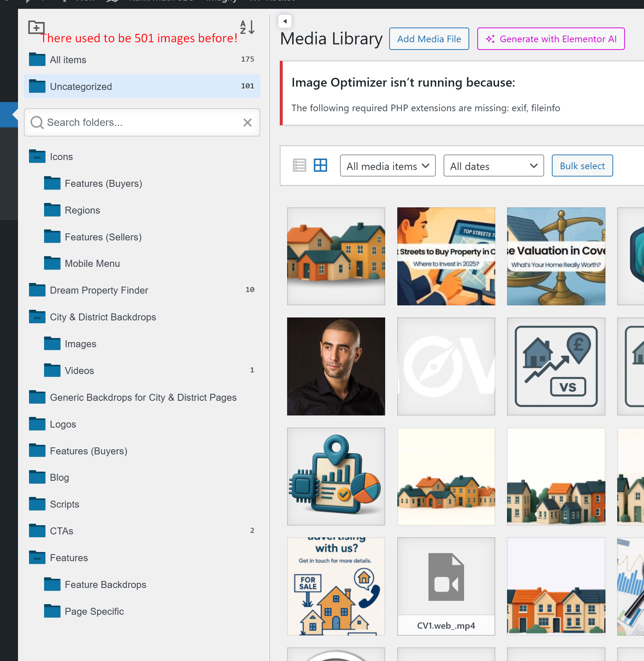Collapse the Features parent folder
644x661 pixels.
tap(37, 558)
